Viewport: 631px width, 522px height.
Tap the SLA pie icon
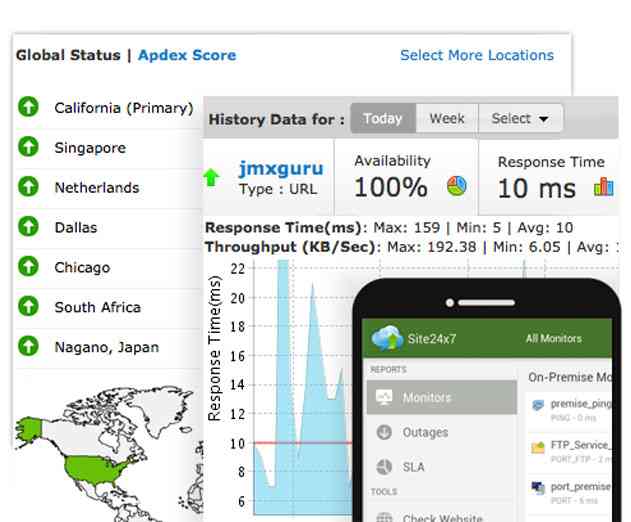coord(384,467)
